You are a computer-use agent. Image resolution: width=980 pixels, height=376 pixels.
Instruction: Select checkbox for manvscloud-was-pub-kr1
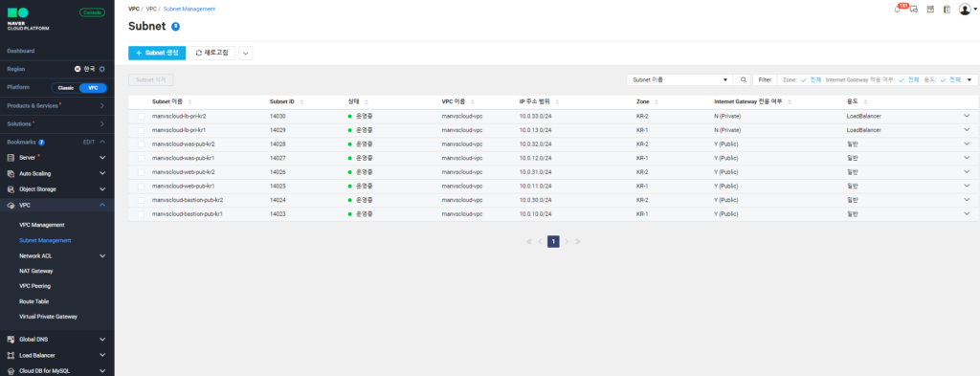pos(142,158)
